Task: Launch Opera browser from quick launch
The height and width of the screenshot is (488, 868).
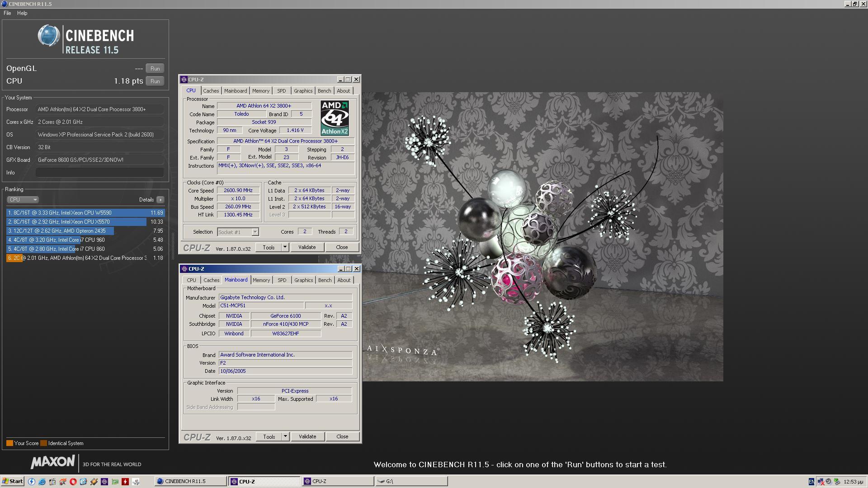Action: 73,482
